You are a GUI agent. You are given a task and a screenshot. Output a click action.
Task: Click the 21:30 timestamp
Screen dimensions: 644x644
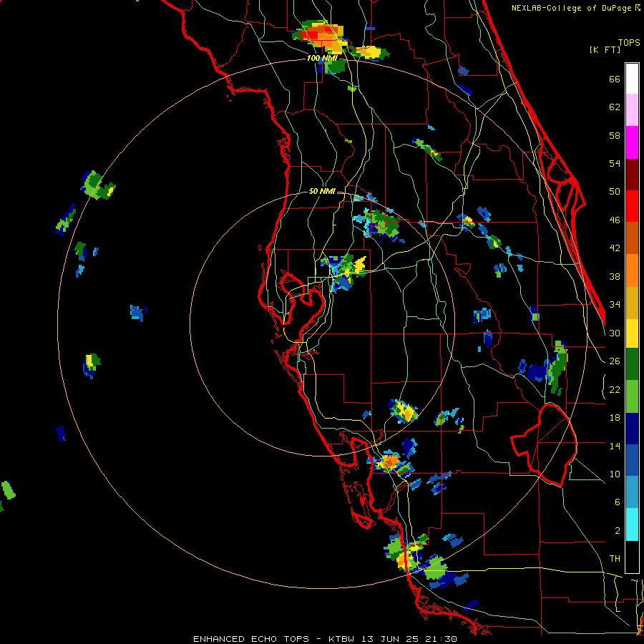point(447,639)
